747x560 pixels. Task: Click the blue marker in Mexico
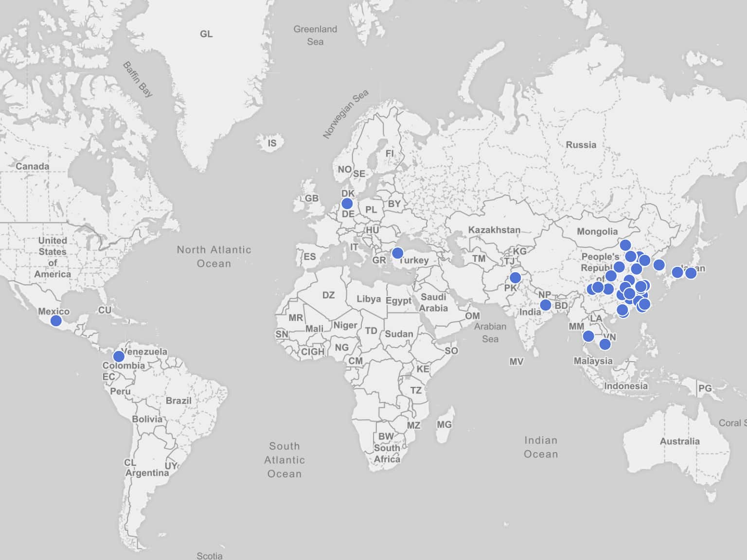coord(56,321)
